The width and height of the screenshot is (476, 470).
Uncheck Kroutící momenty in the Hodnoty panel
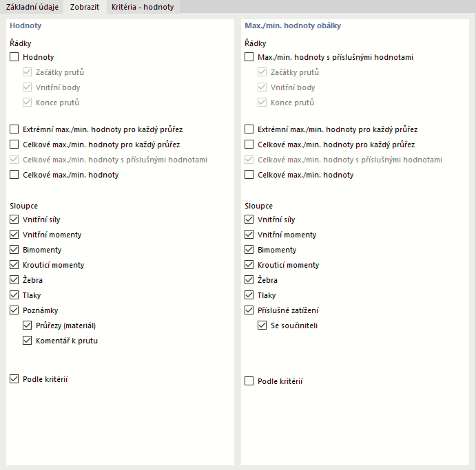click(x=14, y=265)
